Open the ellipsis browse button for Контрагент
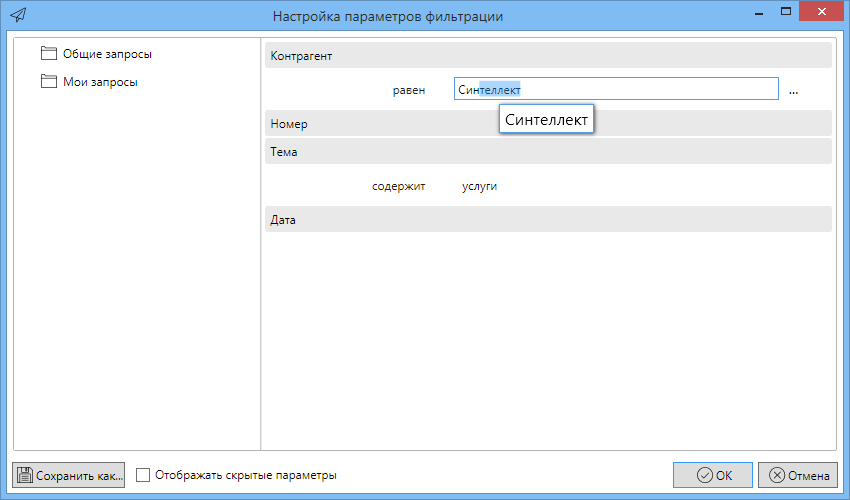 click(793, 90)
